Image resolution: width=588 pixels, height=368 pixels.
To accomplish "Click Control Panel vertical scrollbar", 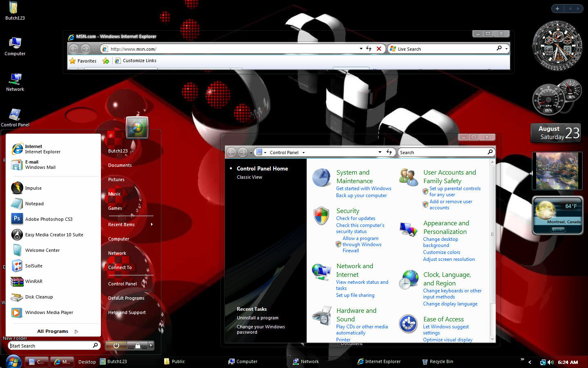I will tap(492, 251).
